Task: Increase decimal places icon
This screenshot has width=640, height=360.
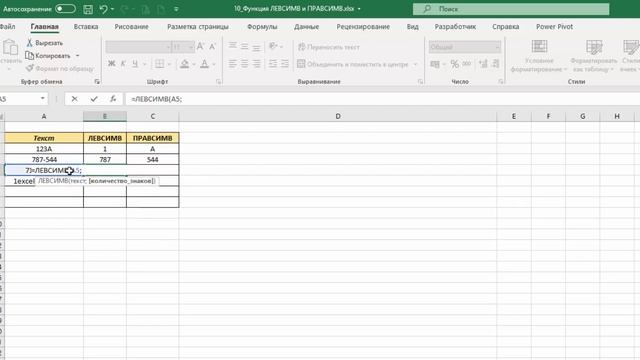Action: coord(483,64)
